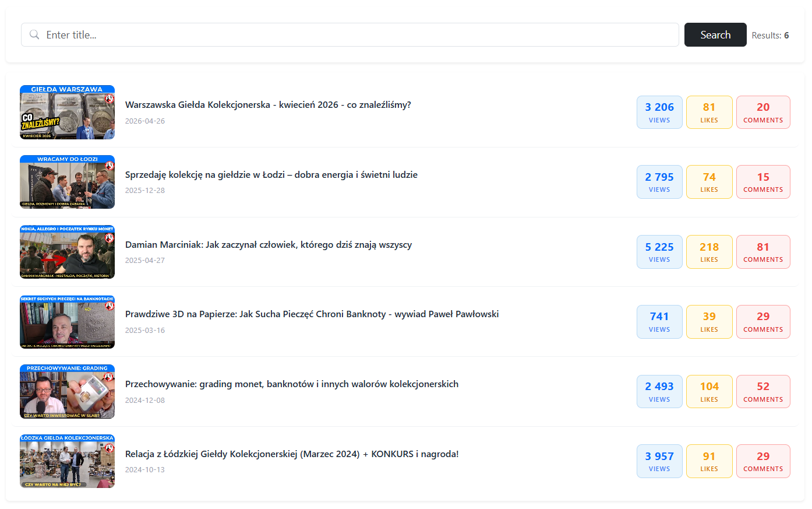Click date 2025-04-27

pyautogui.click(x=145, y=261)
